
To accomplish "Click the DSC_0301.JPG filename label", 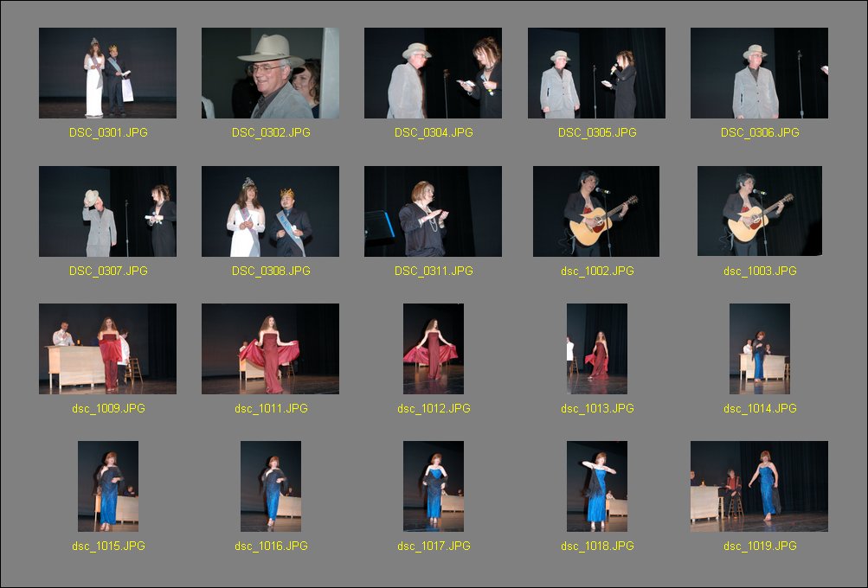I will tap(108, 133).
